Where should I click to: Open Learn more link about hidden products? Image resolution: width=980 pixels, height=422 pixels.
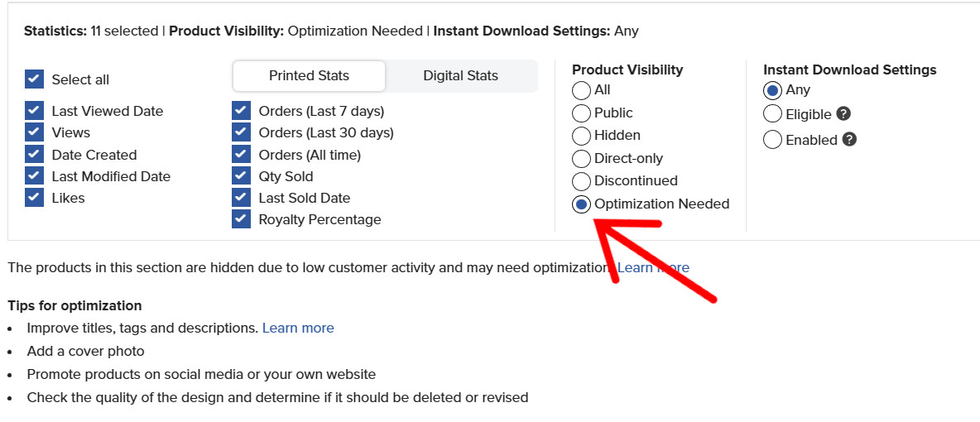pos(653,267)
